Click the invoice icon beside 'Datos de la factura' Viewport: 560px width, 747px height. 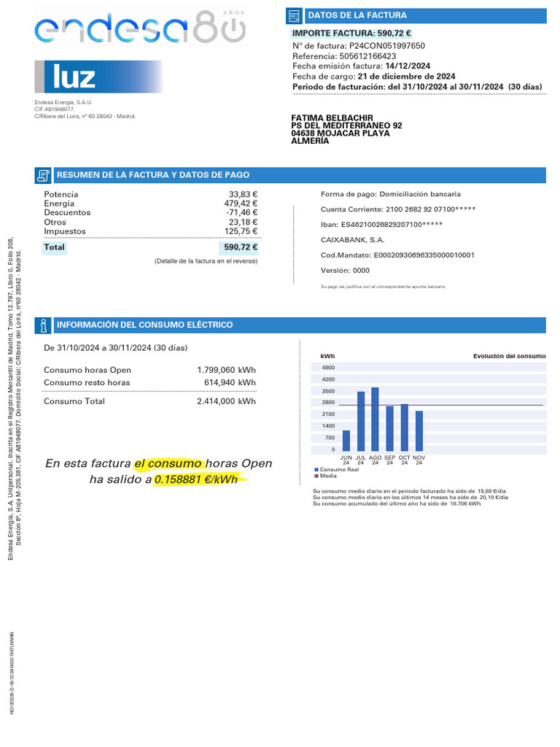coord(295,16)
